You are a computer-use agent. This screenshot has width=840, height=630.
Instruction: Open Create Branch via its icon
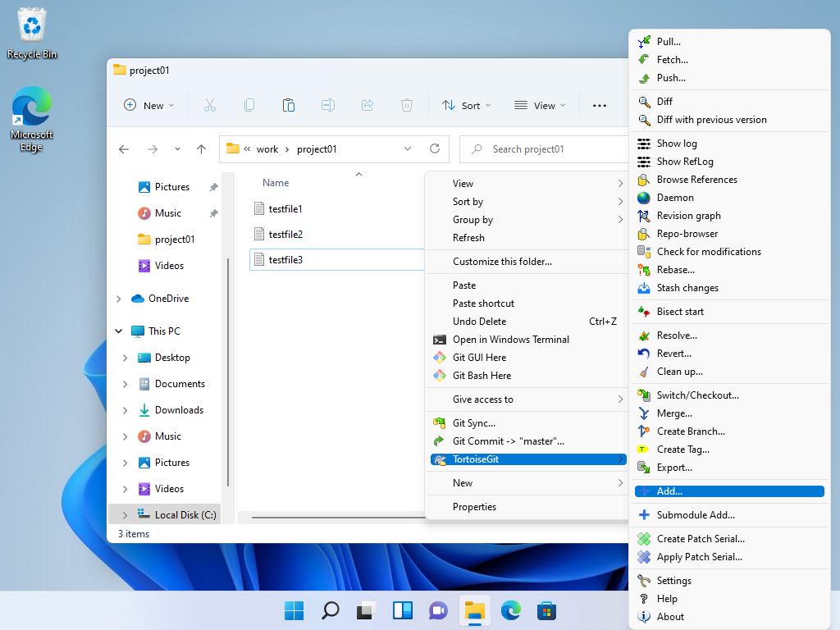tap(644, 431)
